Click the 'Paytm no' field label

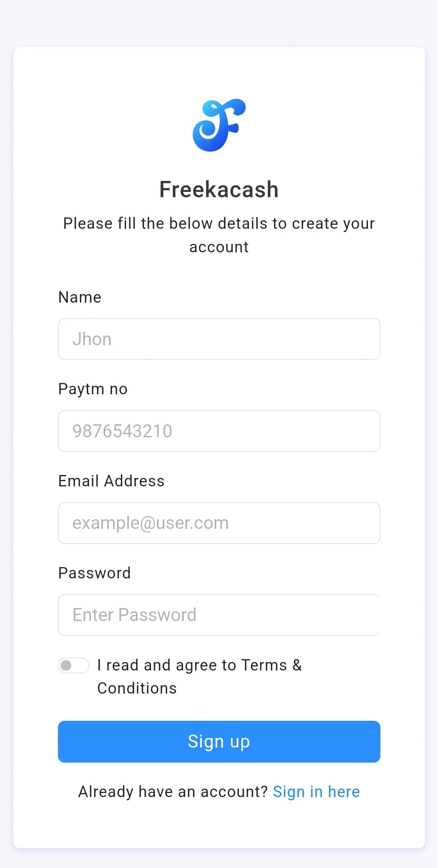93,389
